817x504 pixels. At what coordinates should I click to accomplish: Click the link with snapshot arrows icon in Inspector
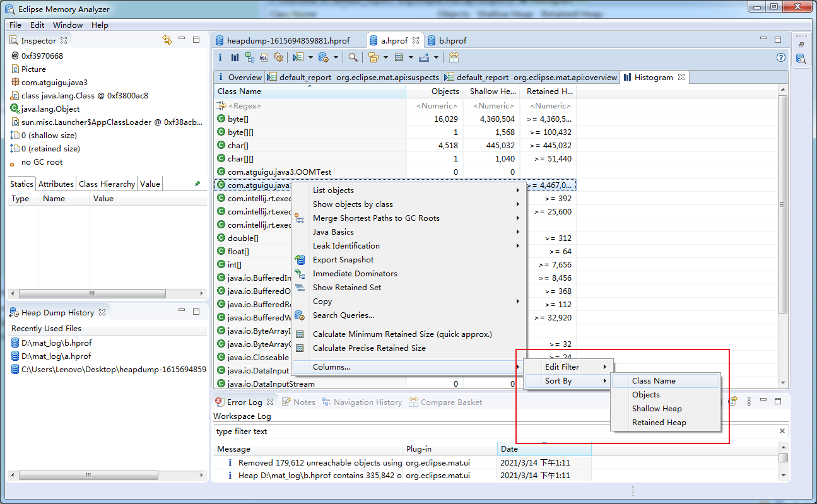pyautogui.click(x=167, y=40)
